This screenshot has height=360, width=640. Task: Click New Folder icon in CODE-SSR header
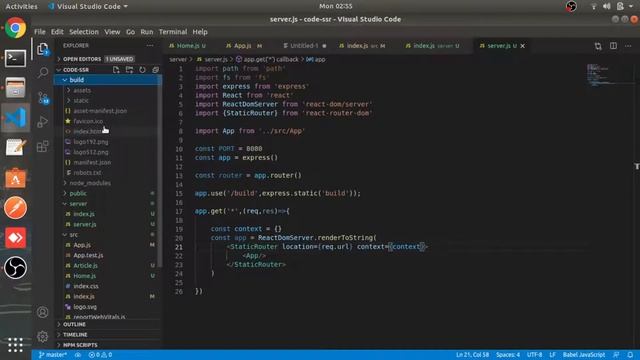(x=129, y=70)
